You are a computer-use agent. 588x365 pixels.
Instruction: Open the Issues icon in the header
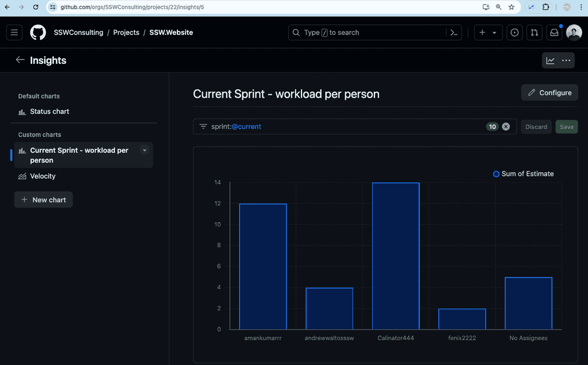tap(514, 32)
